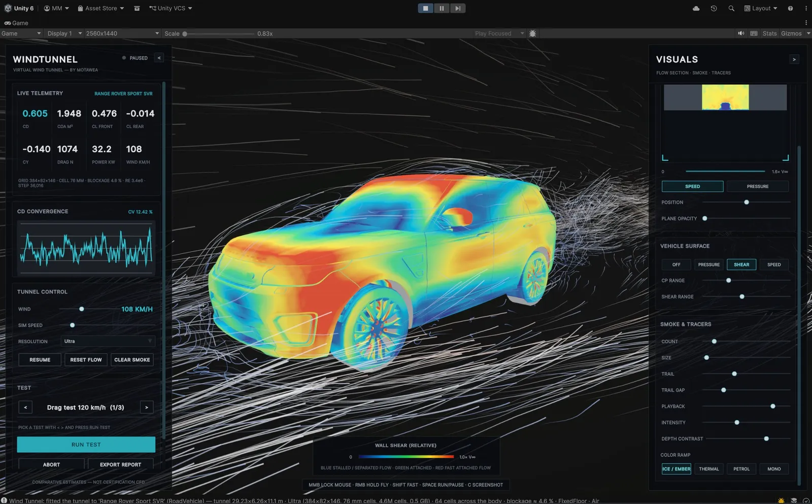This screenshot has width=812, height=504.
Task: Open the Layout dropdown
Action: tap(761, 8)
